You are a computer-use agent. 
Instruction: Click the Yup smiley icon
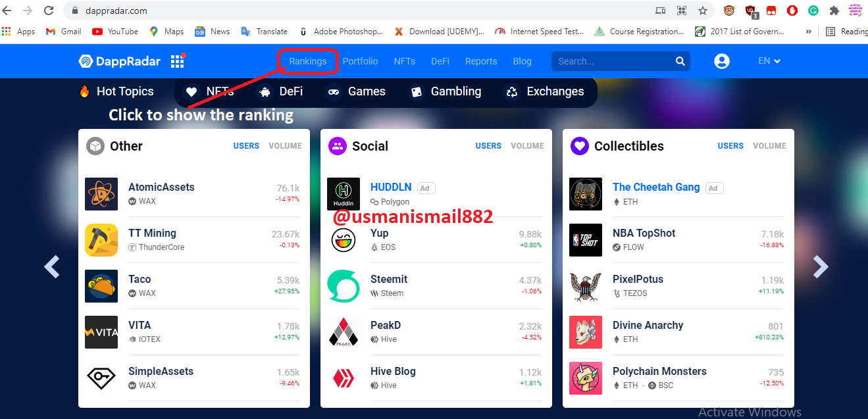point(344,240)
